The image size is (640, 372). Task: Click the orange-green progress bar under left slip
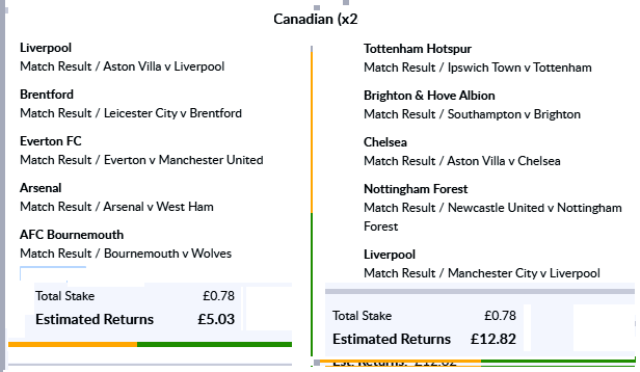coord(150,345)
